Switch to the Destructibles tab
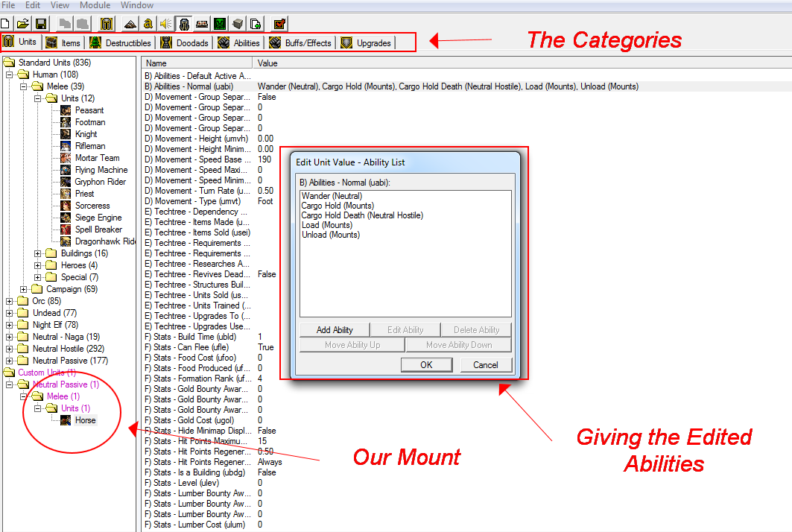This screenshot has height=532, width=792. 120,43
